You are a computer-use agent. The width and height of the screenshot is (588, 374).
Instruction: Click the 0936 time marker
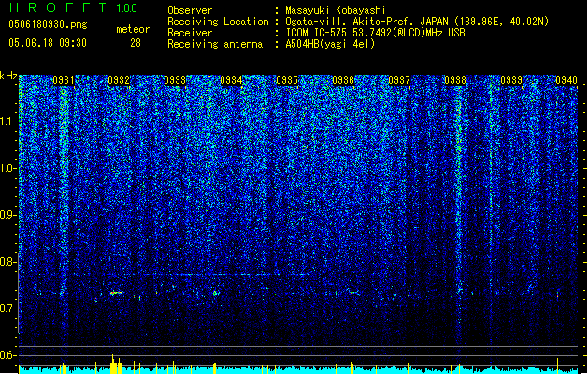click(343, 80)
